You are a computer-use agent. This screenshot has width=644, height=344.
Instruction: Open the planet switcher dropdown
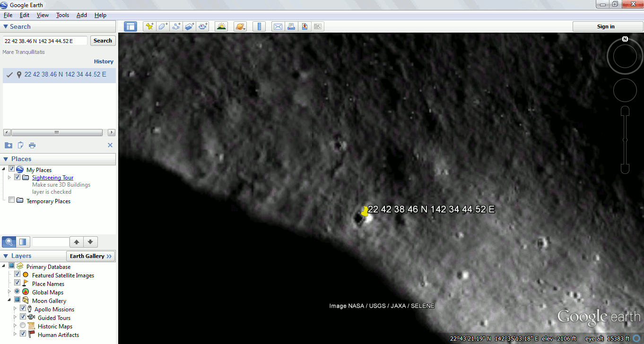(240, 26)
